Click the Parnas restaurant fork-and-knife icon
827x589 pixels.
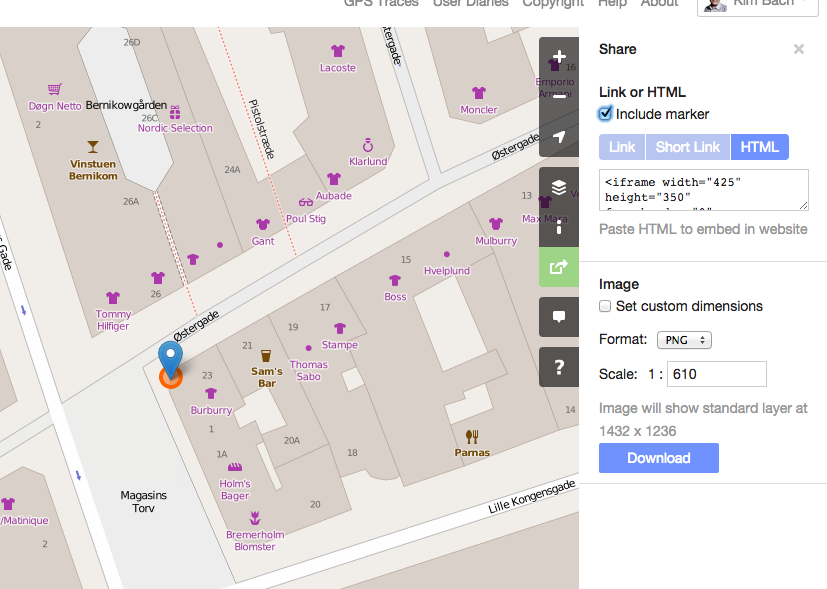point(472,436)
